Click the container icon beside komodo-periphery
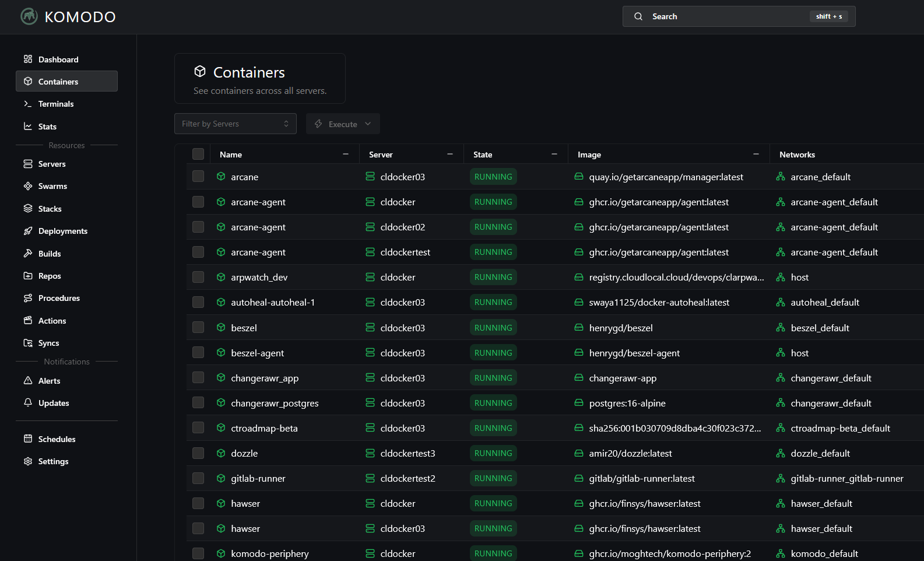This screenshot has height=561, width=924. pyautogui.click(x=221, y=553)
